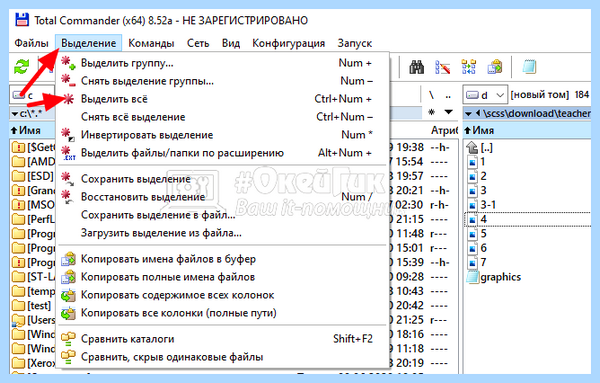Image resolution: width=600 pixels, height=383 pixels.
Task: Click the copy file names toolbar icon
Action: [x=494, y=67]
